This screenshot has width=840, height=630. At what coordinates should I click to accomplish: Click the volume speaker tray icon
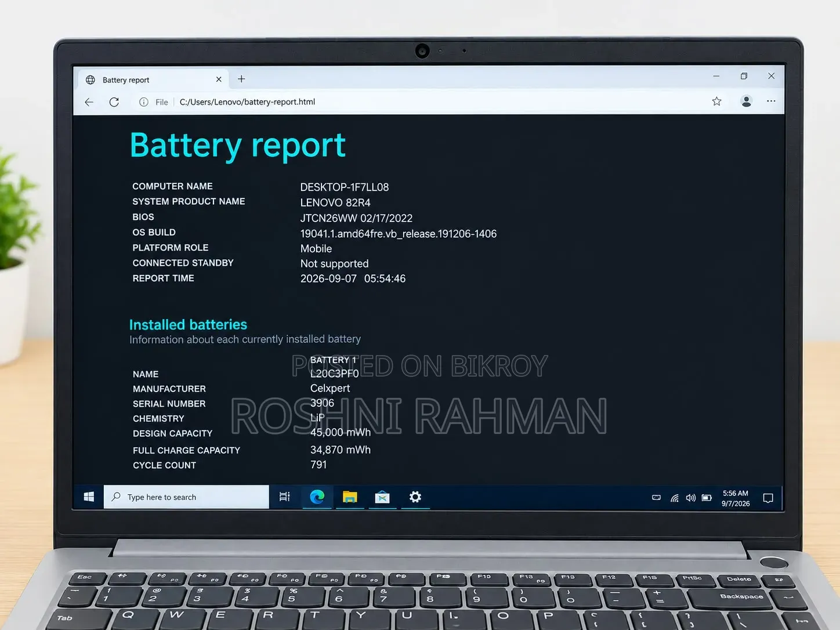point(690,498)
